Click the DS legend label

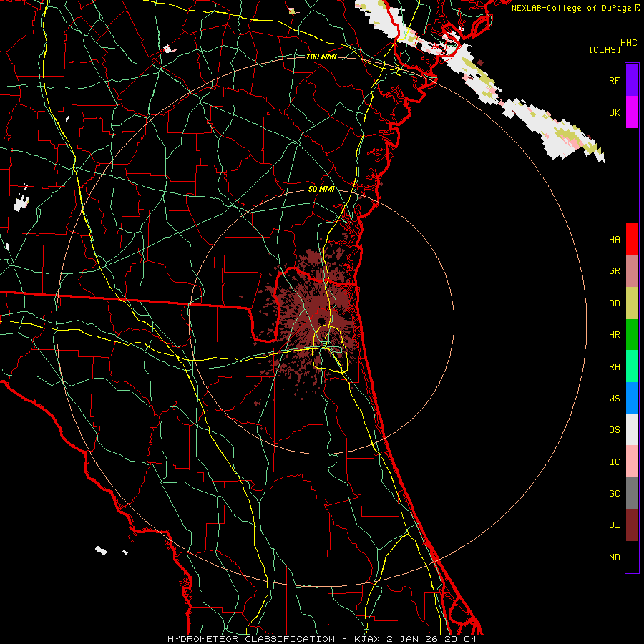615,430
